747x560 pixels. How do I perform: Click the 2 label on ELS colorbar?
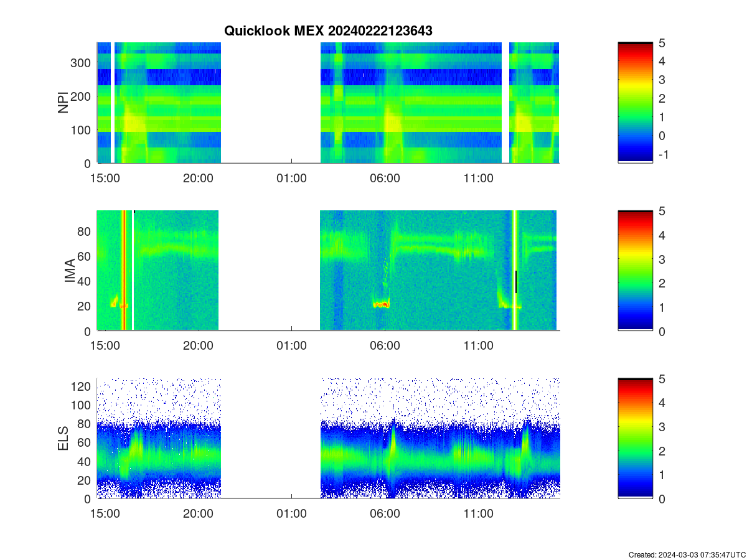662,450
